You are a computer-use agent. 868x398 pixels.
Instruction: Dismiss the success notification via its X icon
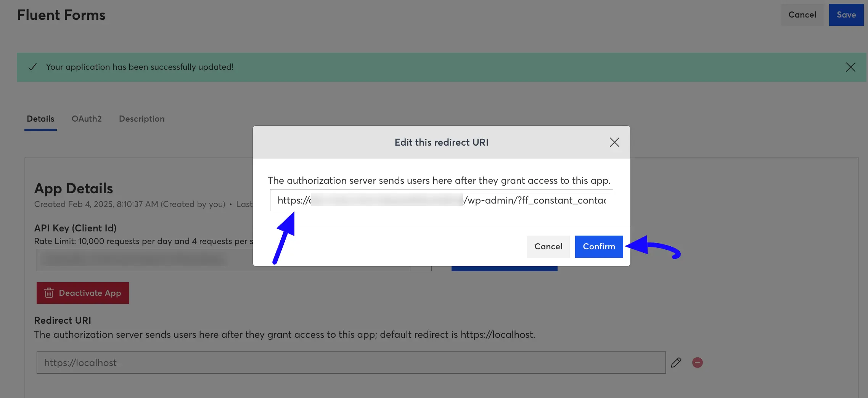point(850,67)
